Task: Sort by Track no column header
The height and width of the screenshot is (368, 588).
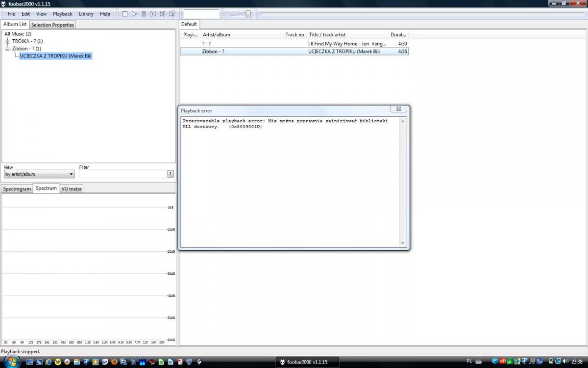Action: click(295, 35)
